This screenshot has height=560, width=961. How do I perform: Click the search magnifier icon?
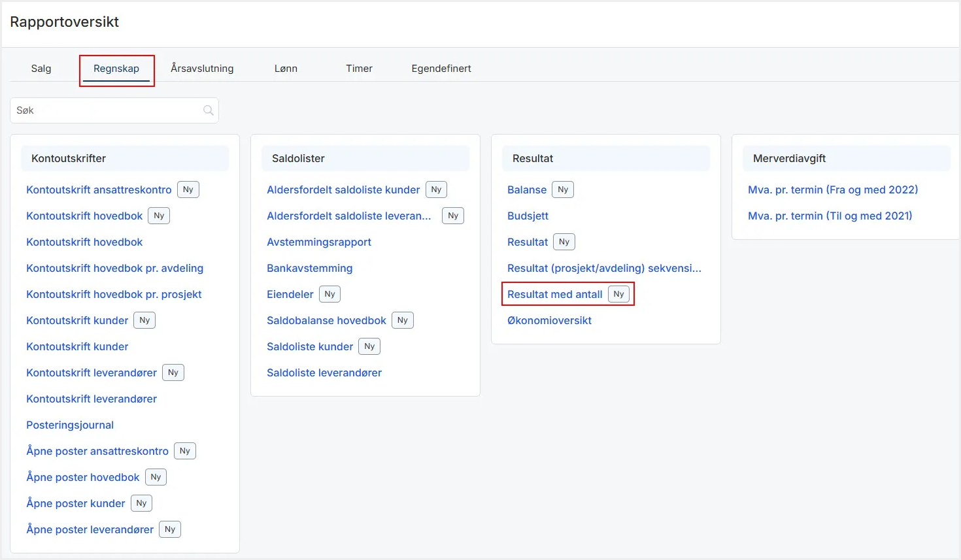(x=208, y=110)
